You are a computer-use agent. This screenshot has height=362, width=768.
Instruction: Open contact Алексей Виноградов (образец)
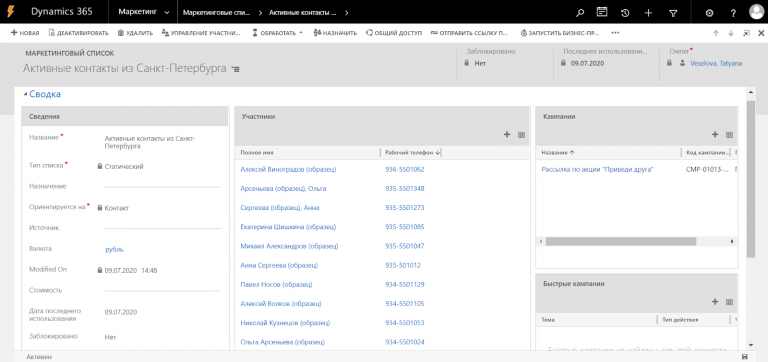pyautogui.click(x=288, y=169)
